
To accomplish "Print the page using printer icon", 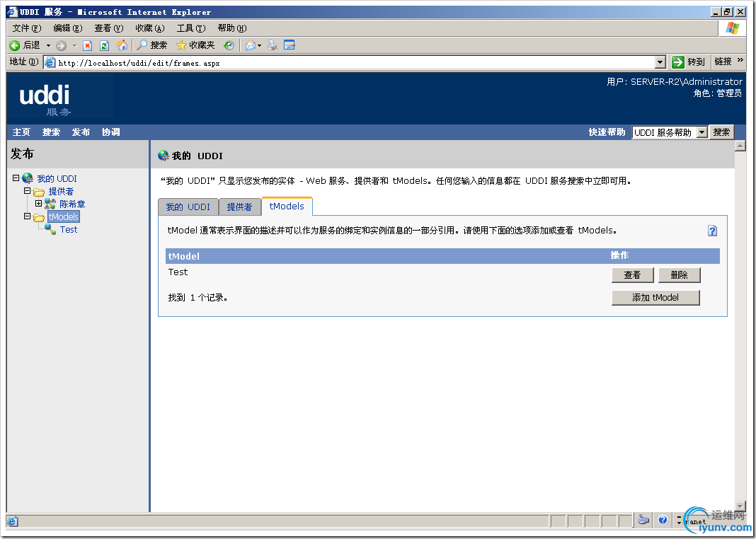I will click(273, 45).
